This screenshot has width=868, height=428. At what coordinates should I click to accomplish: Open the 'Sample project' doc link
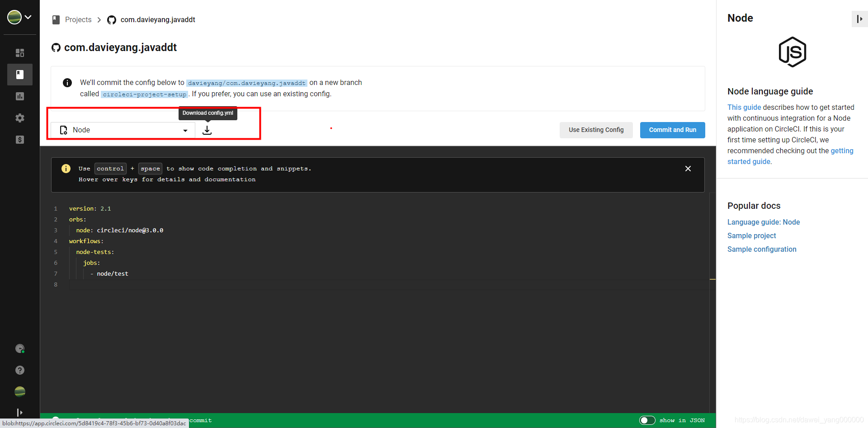click(751, 235)
